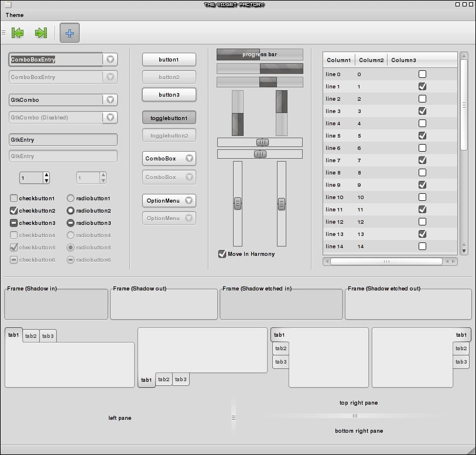Viewport: 476px width, 455px height.
Task: Click inside the ComboBoxEntry text field
Action: tap(56, 60)
